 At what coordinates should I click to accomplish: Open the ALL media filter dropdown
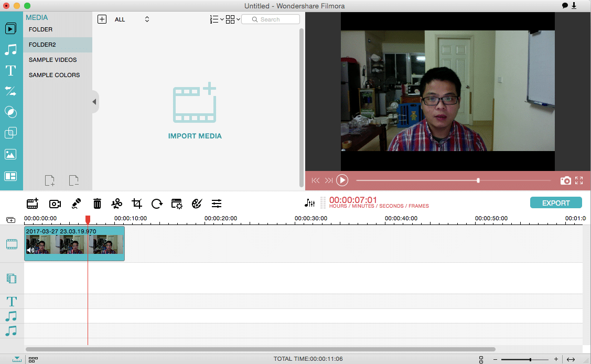coord(132,19)
